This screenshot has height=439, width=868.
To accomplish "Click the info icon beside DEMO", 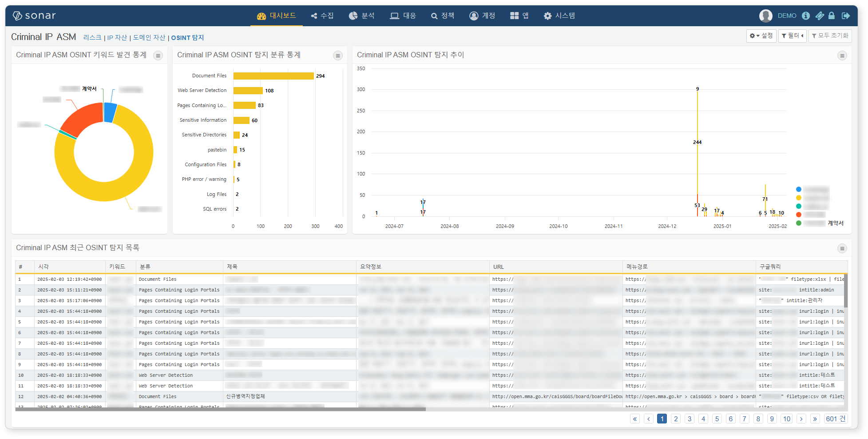I will 806,16.
